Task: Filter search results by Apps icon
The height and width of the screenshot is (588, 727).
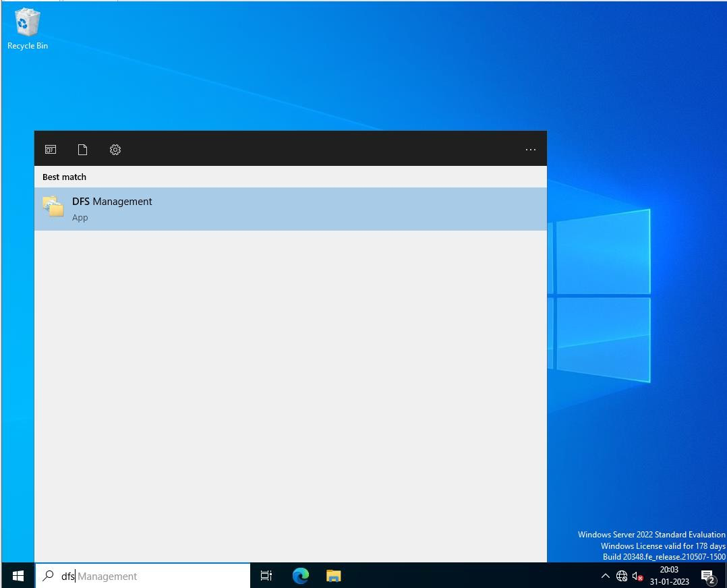Action: point(51,149)
